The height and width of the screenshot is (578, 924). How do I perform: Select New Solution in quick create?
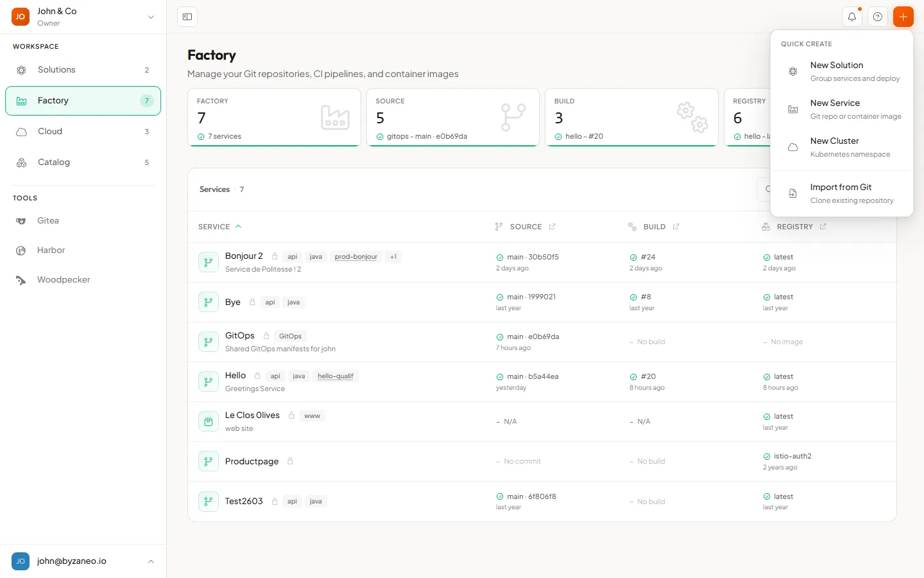coord(842,71)
